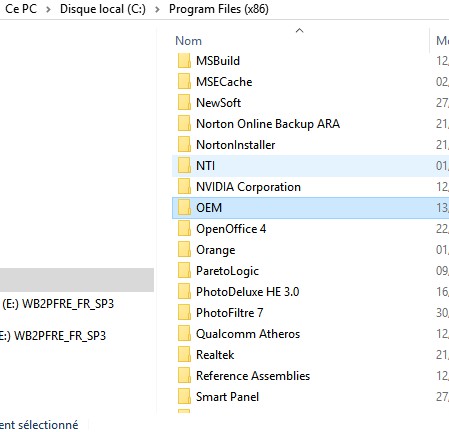Image resolution: width=449 pixels, height=432 pixels.
Task: Sort files by the Nom column header
Action: (x=188, y=41)
